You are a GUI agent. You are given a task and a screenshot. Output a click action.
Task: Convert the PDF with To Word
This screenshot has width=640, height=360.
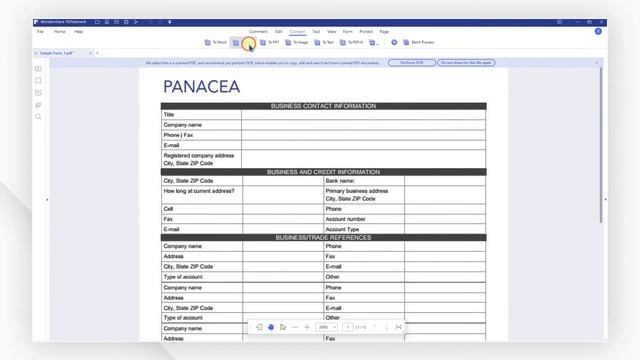pyautogui.click(x=215, y=42)
